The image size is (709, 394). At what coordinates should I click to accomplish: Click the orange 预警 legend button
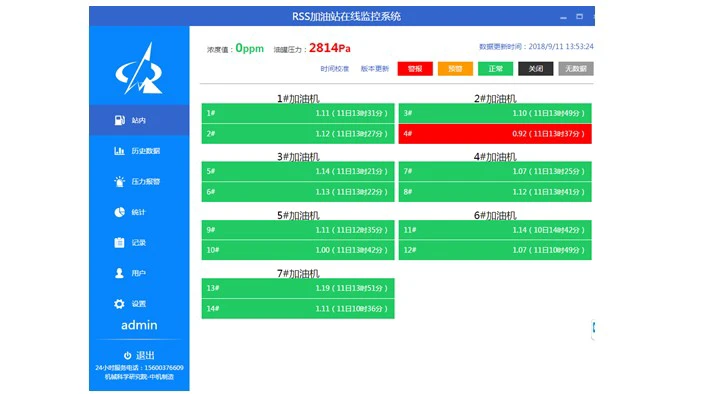click(x=455, y=69)
